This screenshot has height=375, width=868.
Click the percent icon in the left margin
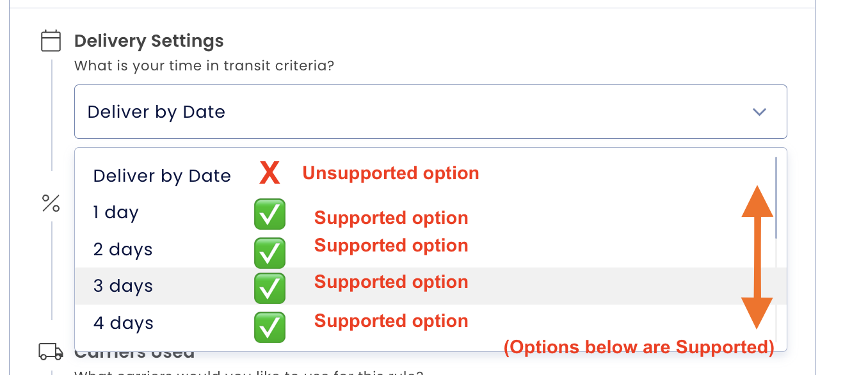(51, 204)
